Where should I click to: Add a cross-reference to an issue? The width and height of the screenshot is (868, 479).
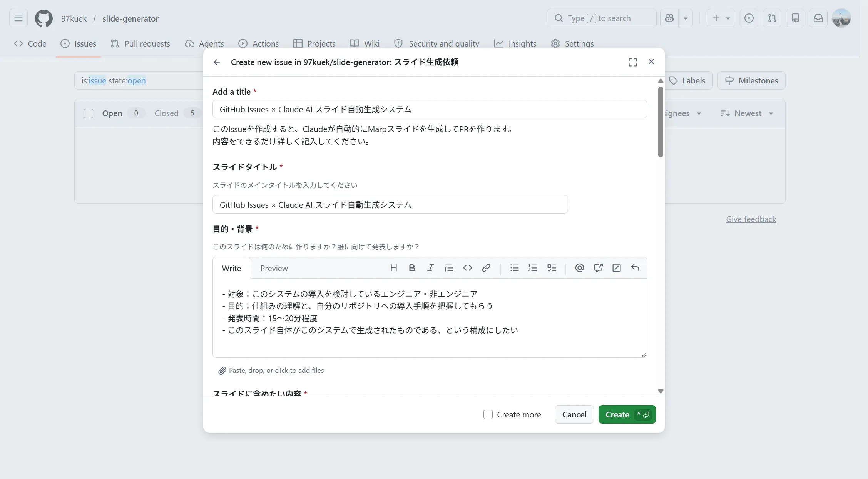pyautogui.click(x=598, y=268)
